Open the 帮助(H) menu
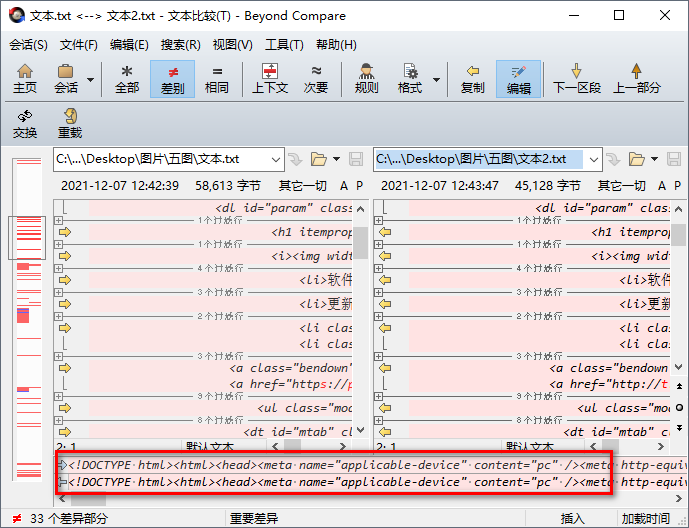The width and height of the screenshot is (689, 528). (336, 45)
